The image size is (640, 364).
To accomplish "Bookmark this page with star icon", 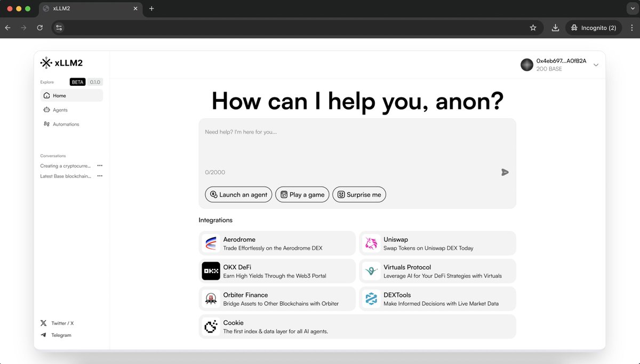I will coord(533,28).
